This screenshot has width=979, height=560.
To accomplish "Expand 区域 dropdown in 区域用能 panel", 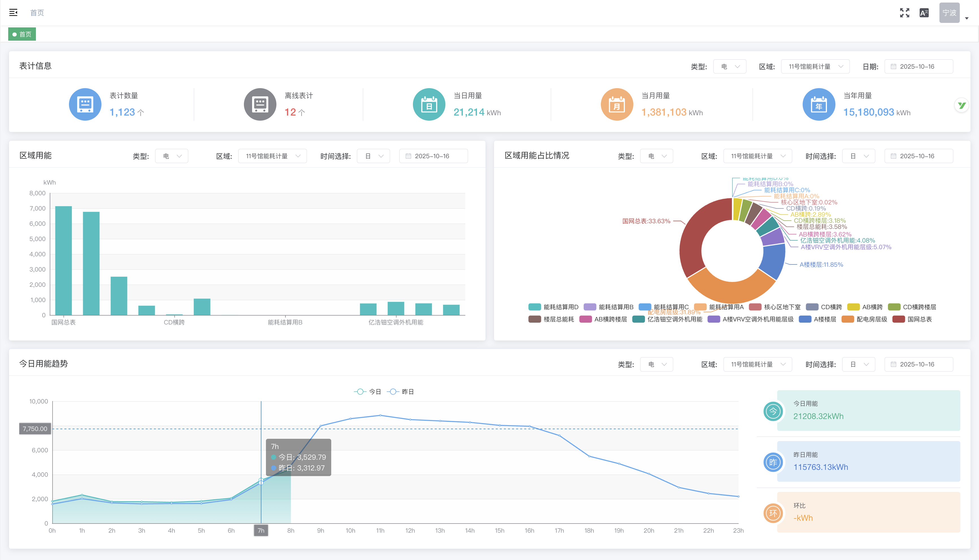I will tap(272, 156).
